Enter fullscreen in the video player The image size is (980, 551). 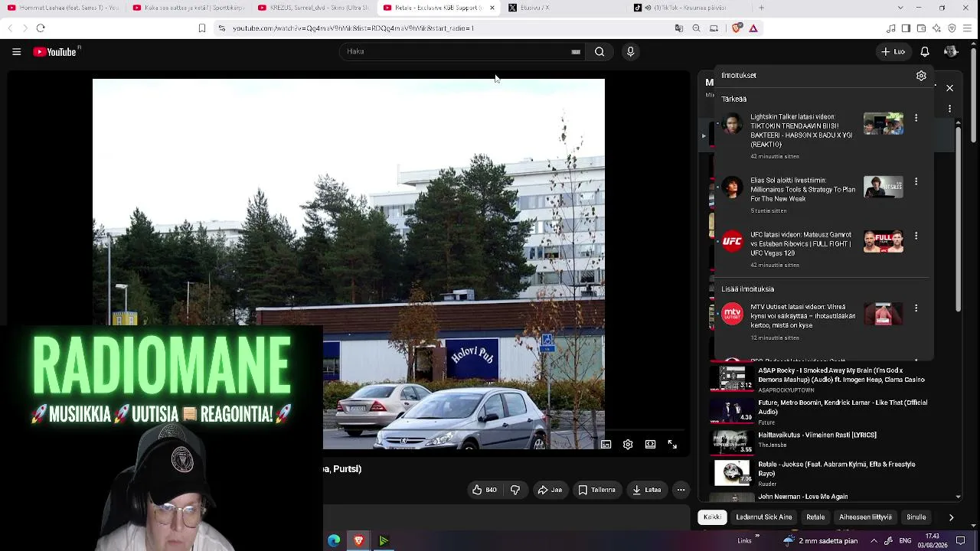[x=672, y=445]
